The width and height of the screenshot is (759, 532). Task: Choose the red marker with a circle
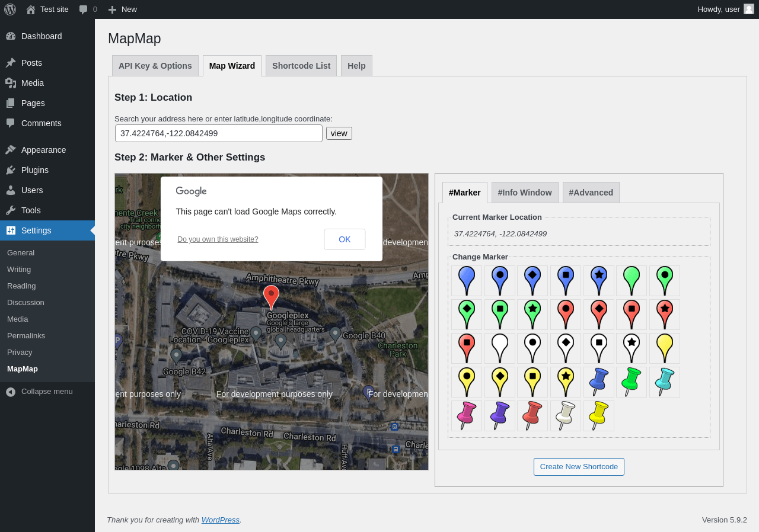pyautogui.click(x=566, y=315)
